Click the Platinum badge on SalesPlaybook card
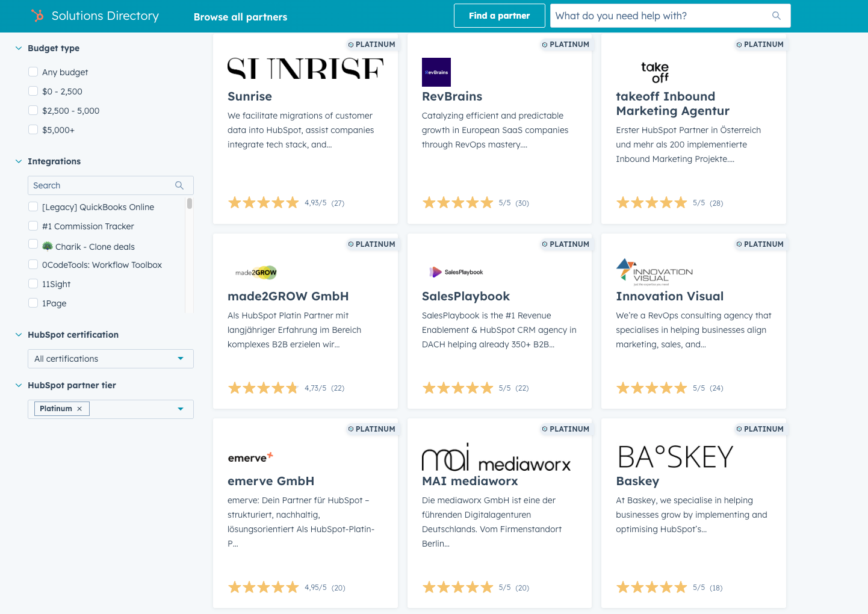The height and width of the screenshot is (614, 868). 565,244
